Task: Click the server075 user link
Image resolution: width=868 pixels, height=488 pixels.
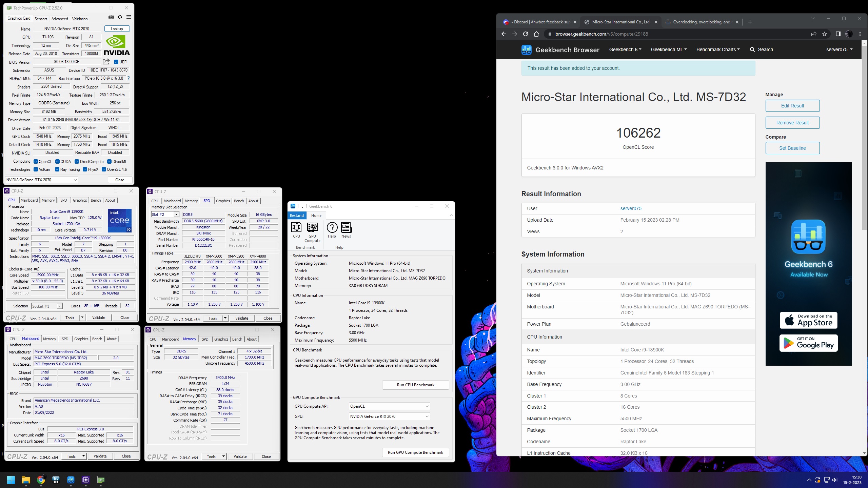Action: 631,208
